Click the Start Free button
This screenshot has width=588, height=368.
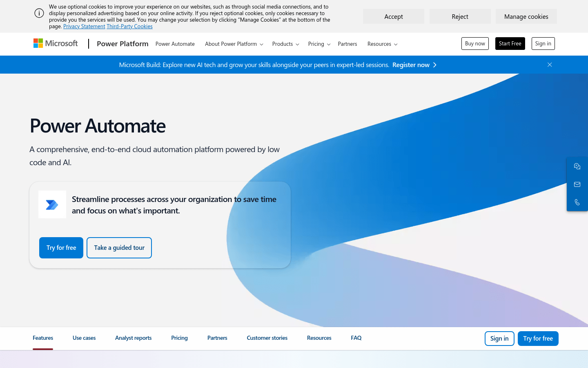coord(510,43)
